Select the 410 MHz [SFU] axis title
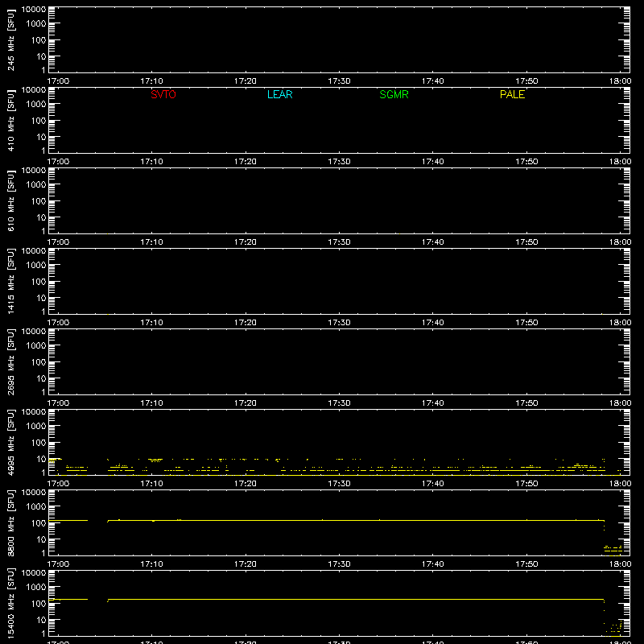The image size is (644, 644). 11,120
